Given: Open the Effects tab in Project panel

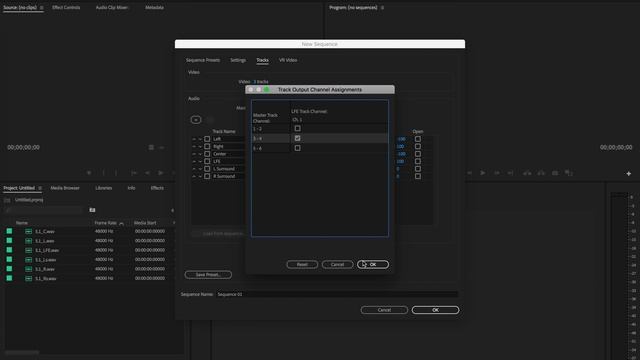Looking at the screenshot, I should tap(157, 188).
